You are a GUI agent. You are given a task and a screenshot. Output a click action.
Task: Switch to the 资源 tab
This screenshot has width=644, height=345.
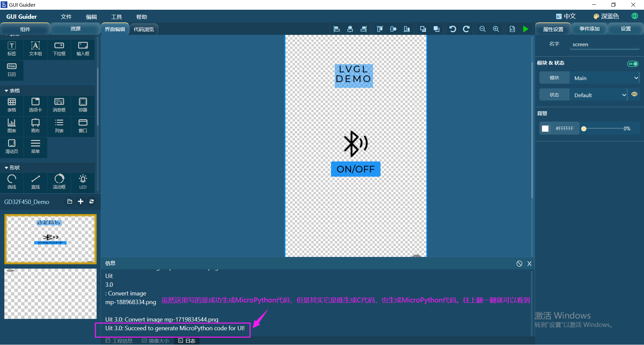coord(75,29)
